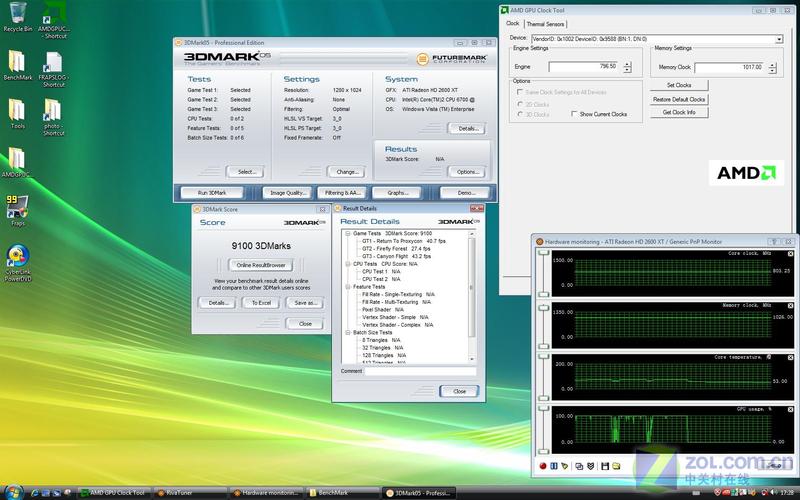Click the Memory Clock spinner arrows
Image resolution: width=800 pixels, height=500 pixels.
tap(772, 67)
